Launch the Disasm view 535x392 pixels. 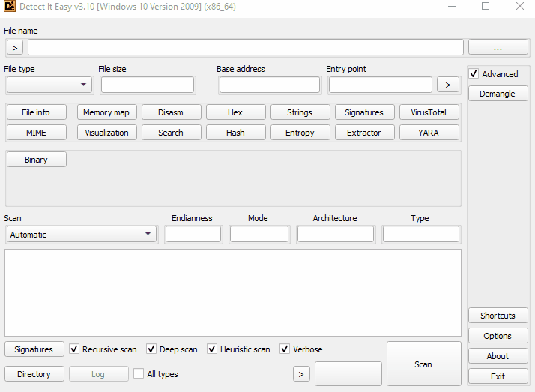(171, 112)
